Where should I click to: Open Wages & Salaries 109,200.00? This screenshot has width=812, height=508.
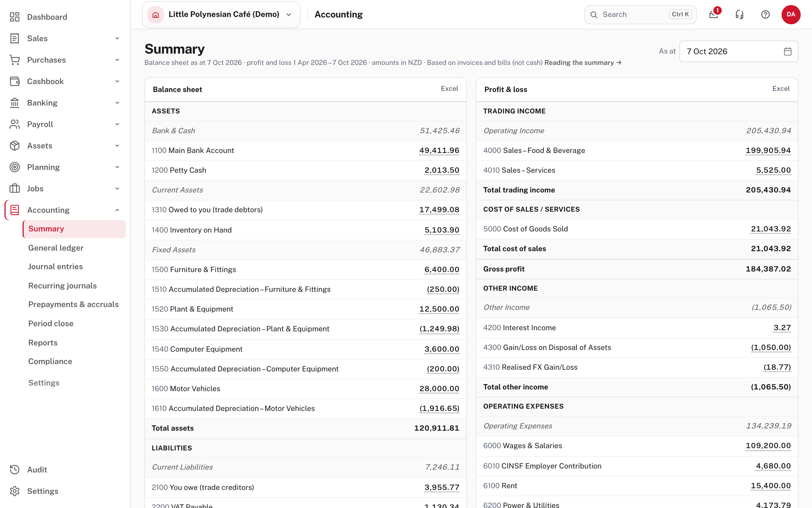tap(768, 446)
